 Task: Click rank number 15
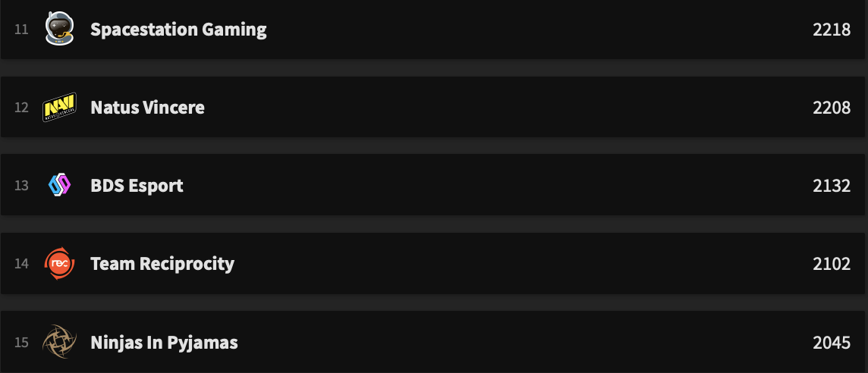(x=21, y=343)
